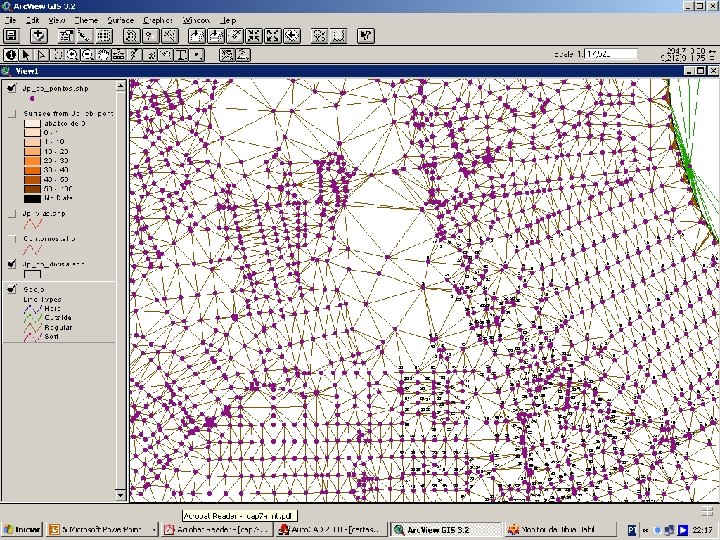Image resolution: width=720 pixels, height=540 pixels.
Task: Expand the Draw Point tool palette
Action: point(198,55)
